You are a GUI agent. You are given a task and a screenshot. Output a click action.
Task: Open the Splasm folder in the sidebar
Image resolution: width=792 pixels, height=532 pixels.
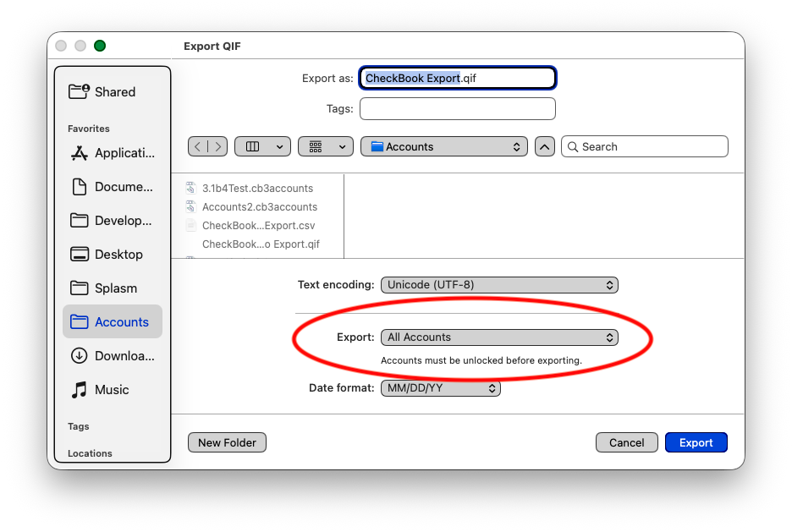click(x=113, y=288)
